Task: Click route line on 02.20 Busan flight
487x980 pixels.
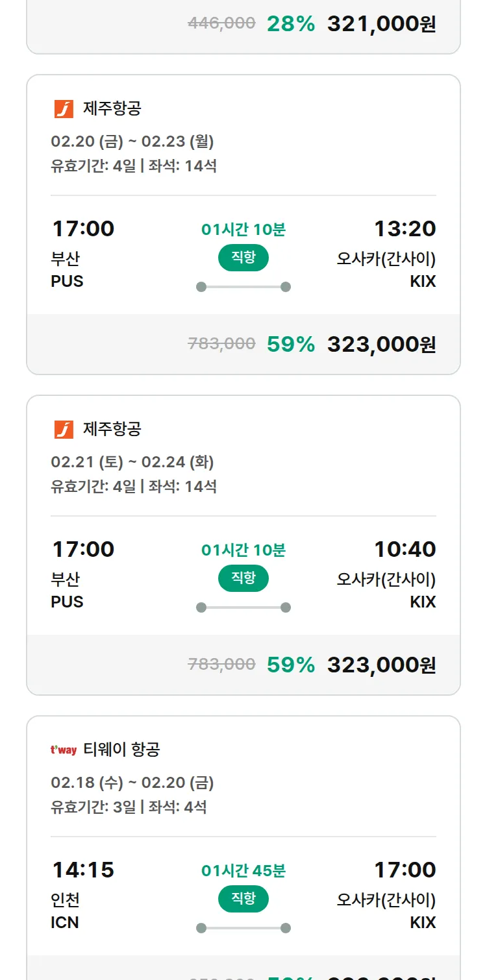Action: 243,287
